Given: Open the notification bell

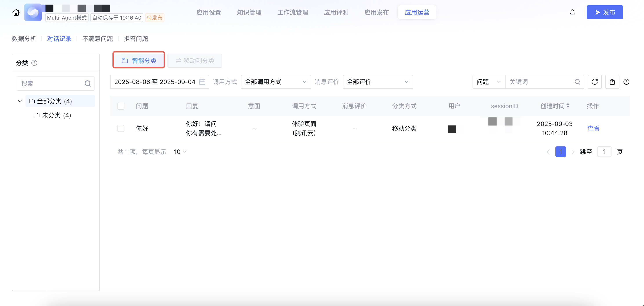Looking at the screenshot, I should [x=572, y=12].
